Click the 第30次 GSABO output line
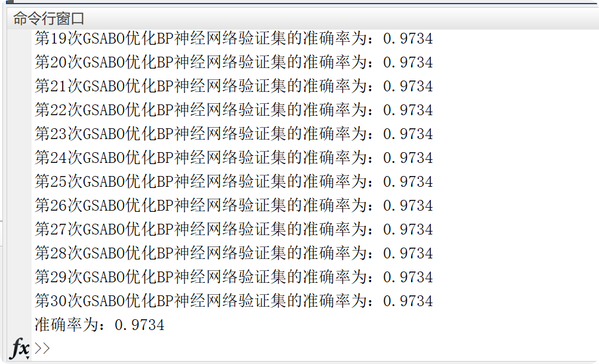The width and height of the screenshot is (599, 364). (x=234, y=301)
